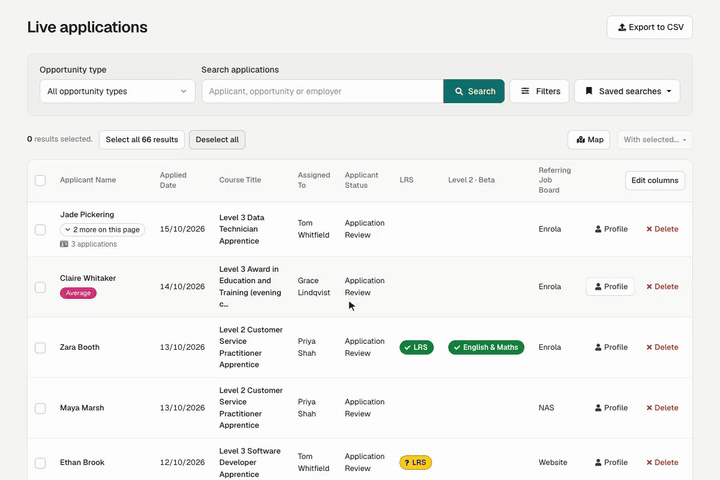This screenshot has width=720, height=480.
Task: Click the 'Website' job board cell
Action: pos(553,463)
